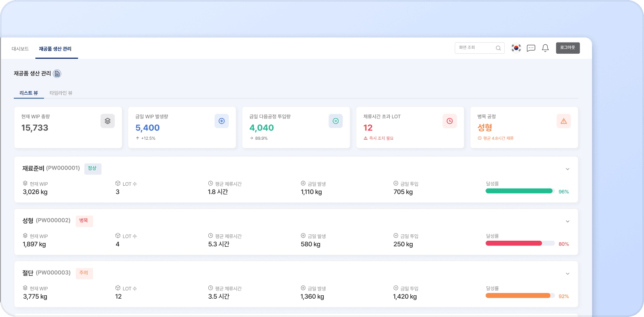Click the 재료준비 (PW000001) title

click(x=51, y=168)
